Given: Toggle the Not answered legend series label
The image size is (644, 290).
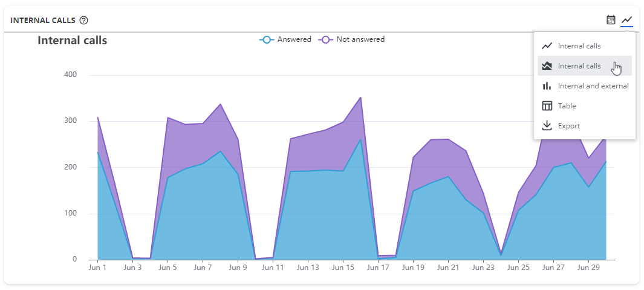Looking at the screenshot, I should pyautogui.click(x=360, y=39).
